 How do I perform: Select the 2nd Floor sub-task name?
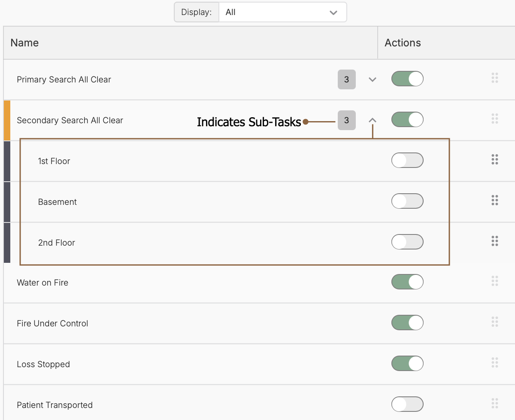click(57, 243)
